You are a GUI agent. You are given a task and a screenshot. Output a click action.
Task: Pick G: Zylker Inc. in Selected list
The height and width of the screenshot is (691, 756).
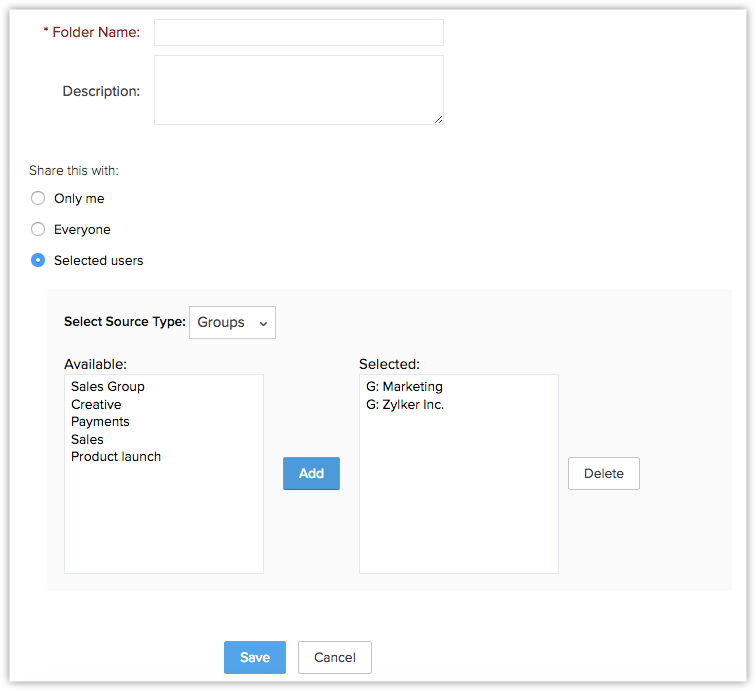pyautogui.click(x=405, y=404)
